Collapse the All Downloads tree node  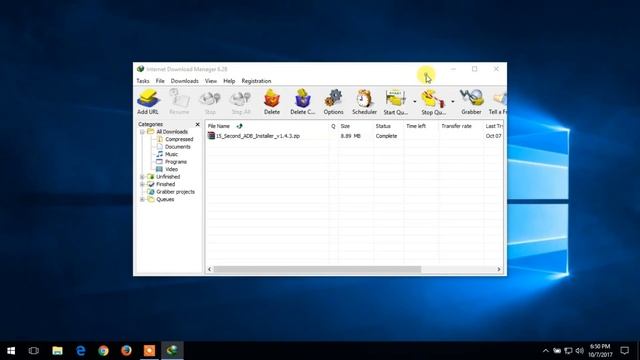click(142, 132)
